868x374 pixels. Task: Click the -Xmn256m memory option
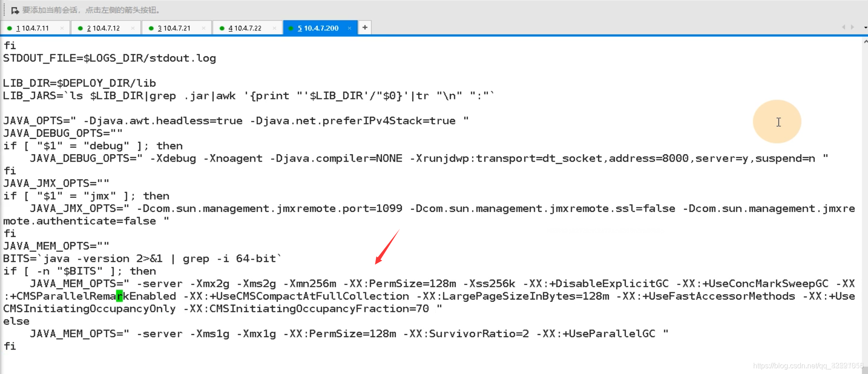click(x=310, y=284)
